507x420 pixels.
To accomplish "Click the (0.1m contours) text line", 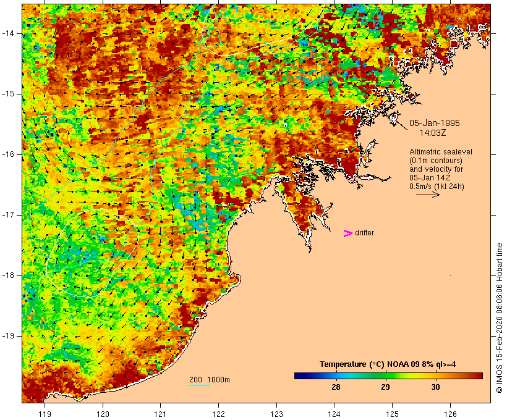I will click(436, 161).
